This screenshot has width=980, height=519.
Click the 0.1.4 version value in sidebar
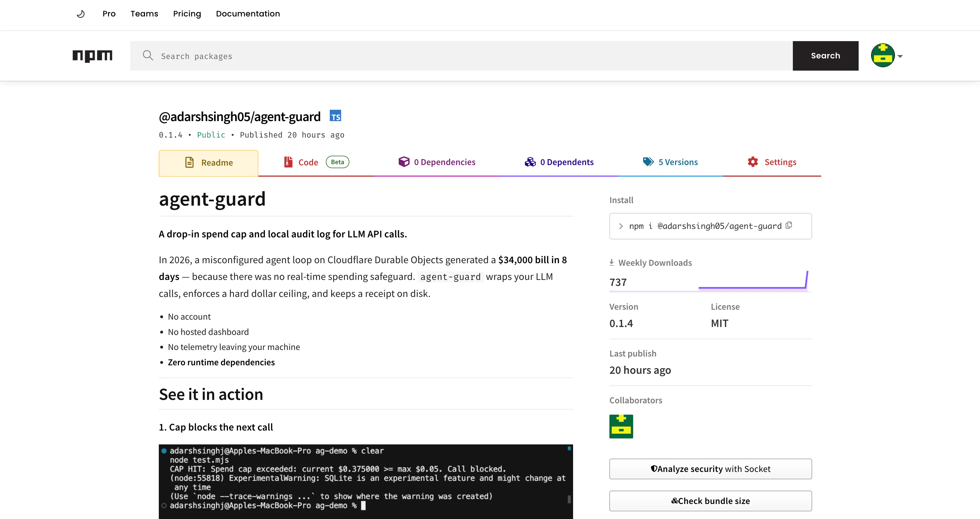pos(621,323)
